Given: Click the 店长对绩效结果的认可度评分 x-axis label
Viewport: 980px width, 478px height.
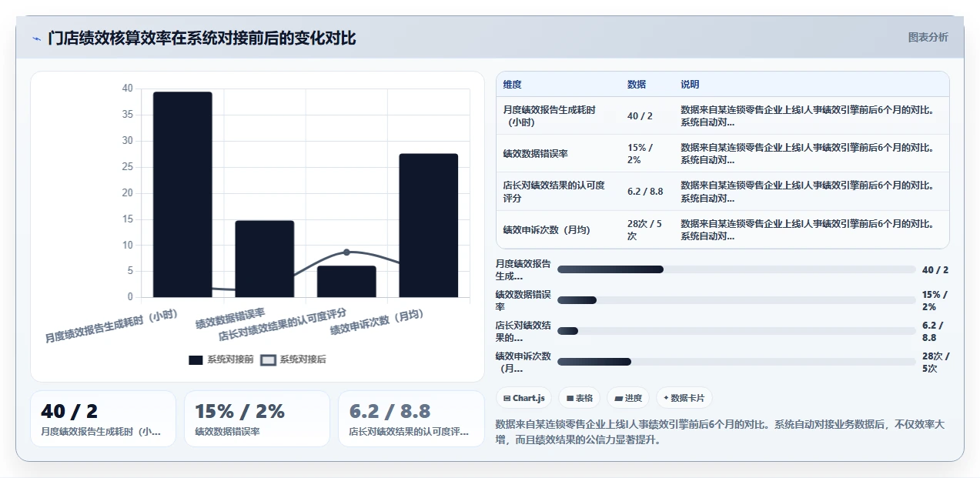Looking at the screenshot, I should (283, 324).
